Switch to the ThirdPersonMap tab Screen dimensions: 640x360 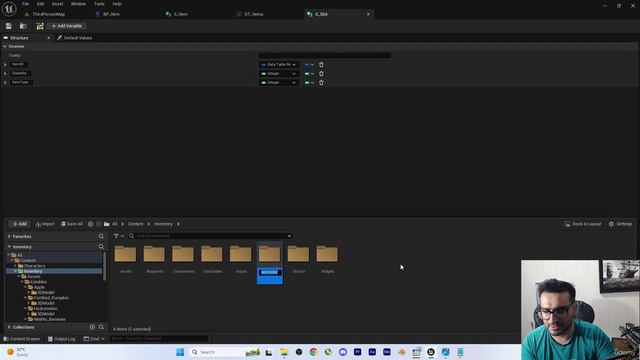[48, 14]
